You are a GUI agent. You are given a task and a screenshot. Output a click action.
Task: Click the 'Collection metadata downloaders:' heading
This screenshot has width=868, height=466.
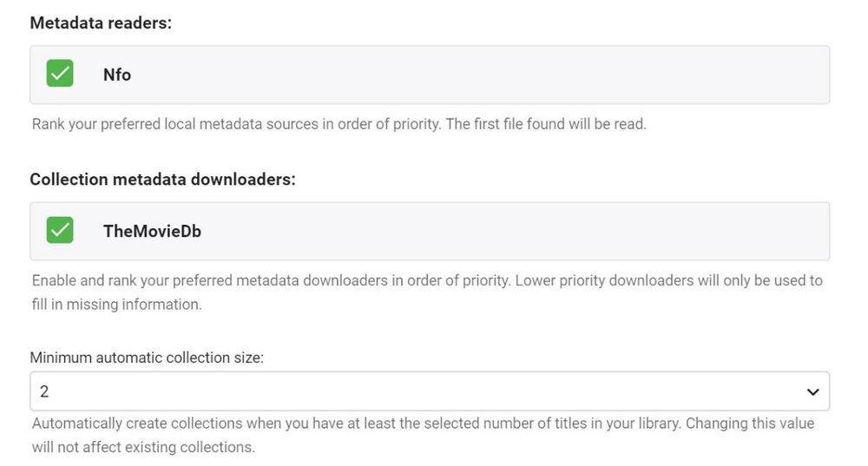(162, 180)
